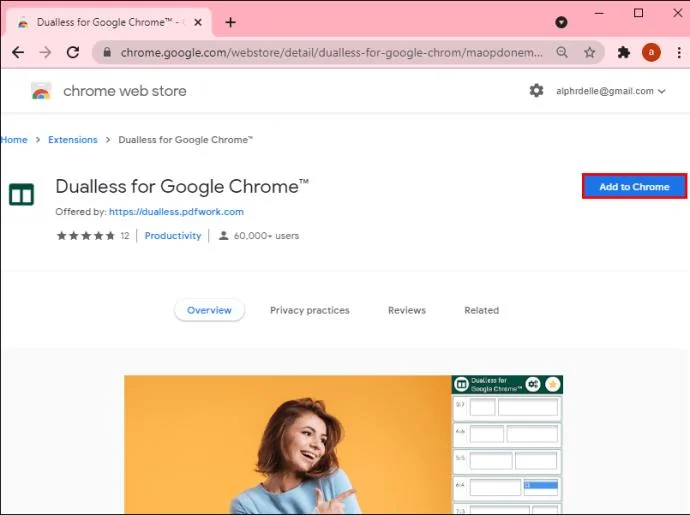Open the zoom magnifier icon in address bar

562,52
